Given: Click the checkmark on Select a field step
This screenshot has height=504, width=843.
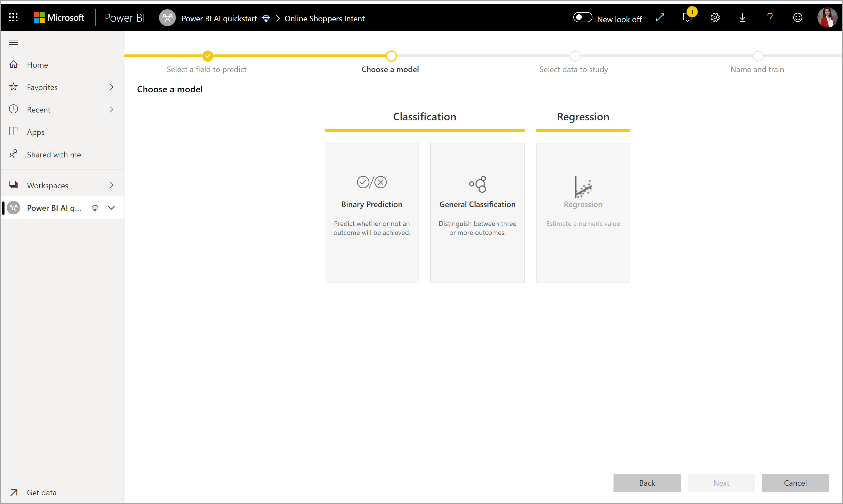Looking at the screenshot, I should coord(206,56).
